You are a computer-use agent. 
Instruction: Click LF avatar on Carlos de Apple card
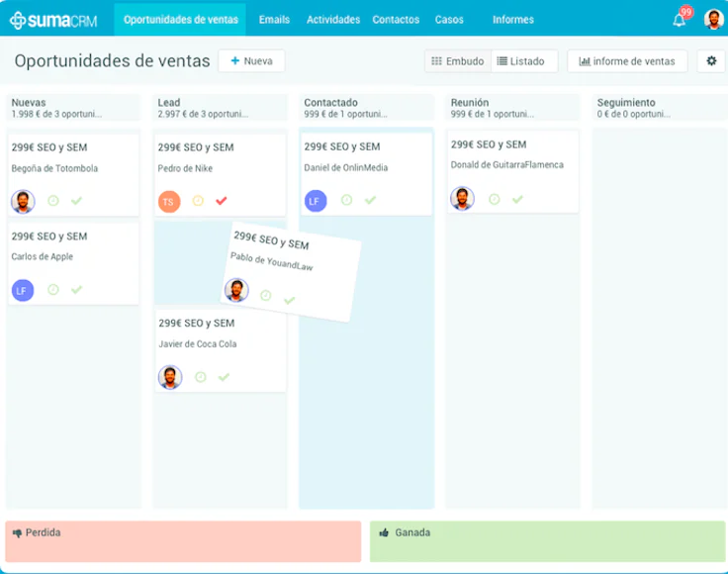[23, 291]
